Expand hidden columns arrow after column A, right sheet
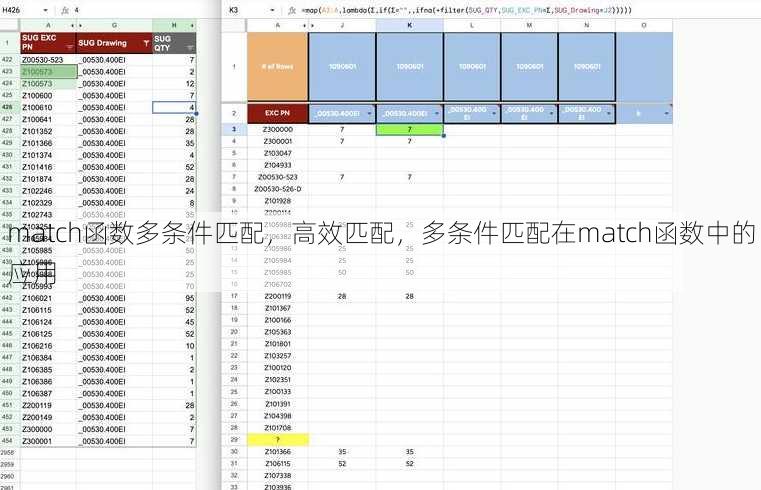 (x=304, y=25)
